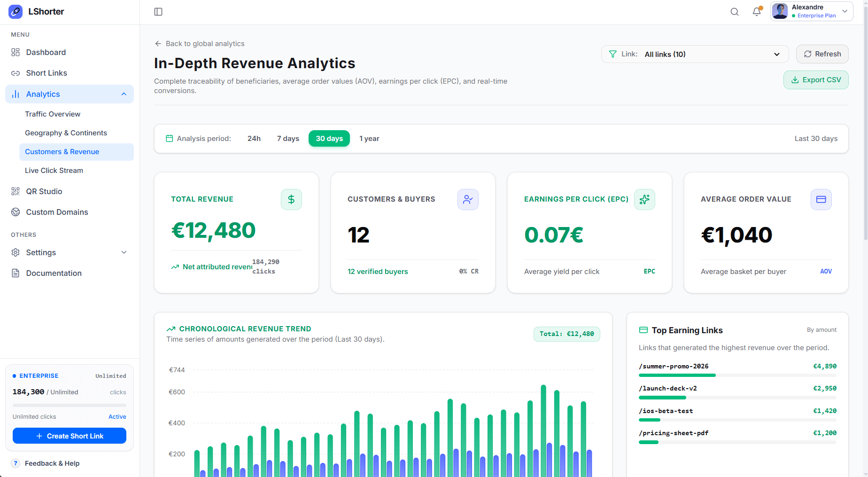Click the Analytics bar chart icon
Viewport: 868px width, 477px height.
point(15,94)
